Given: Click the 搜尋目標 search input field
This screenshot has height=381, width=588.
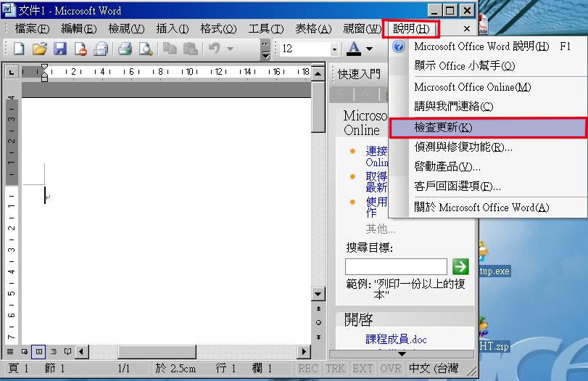Looking at the screenshot, I should [396, 266].
